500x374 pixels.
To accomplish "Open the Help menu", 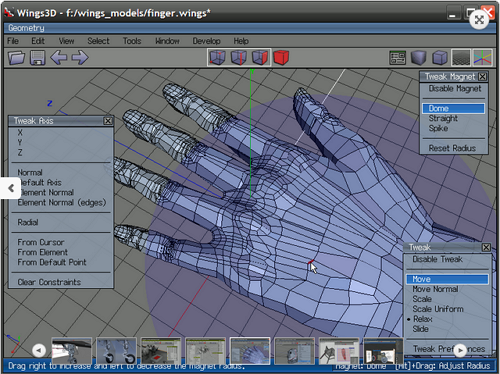I will [241, 41].
